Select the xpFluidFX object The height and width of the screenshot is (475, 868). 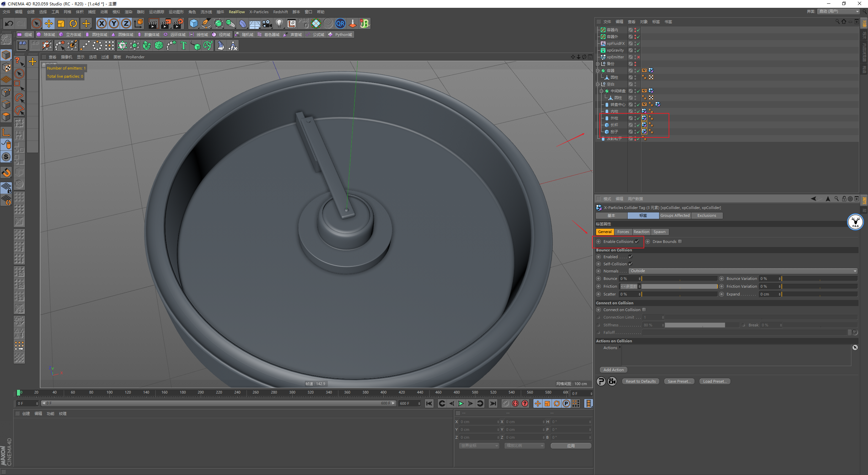(x=615, y=43)
